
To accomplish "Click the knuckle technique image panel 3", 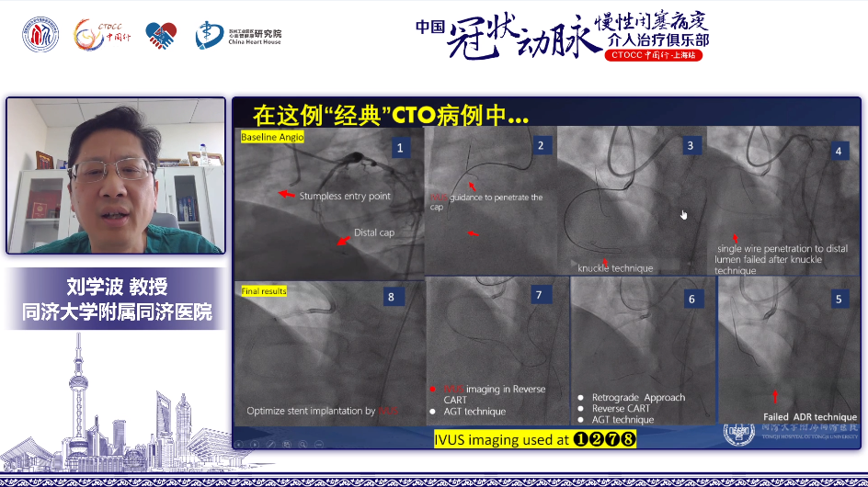I will pos(630,202).
